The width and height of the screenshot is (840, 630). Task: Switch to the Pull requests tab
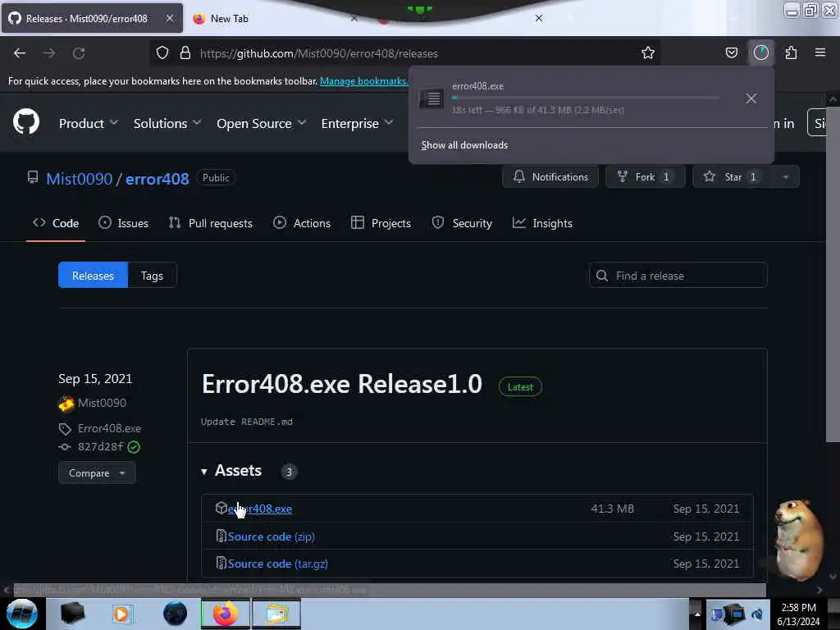tap(211, 223)
